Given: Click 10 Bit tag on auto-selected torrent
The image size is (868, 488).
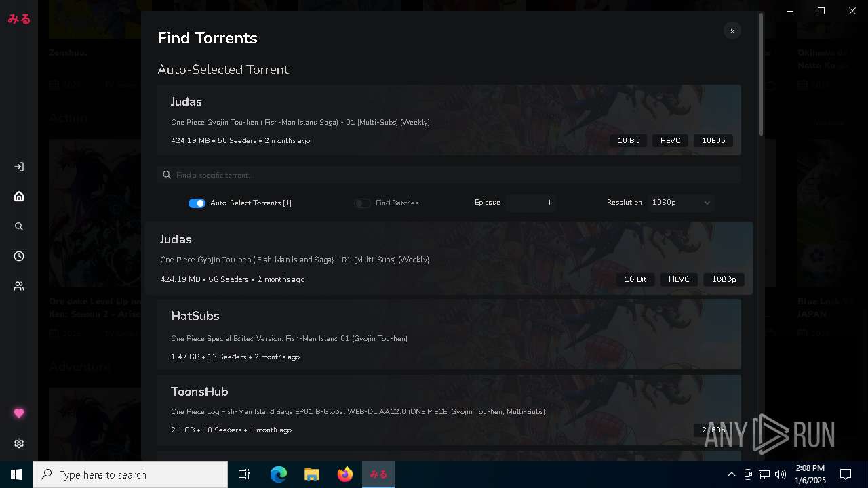Looking at the screenshot, I should (628, 140).
